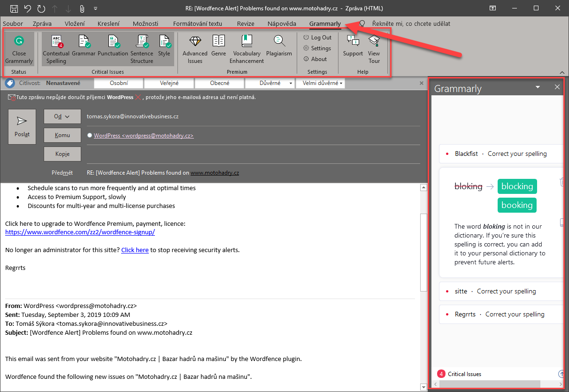Open the wordfence-signup link
The image size is (569, 392).
click(80, 232)
